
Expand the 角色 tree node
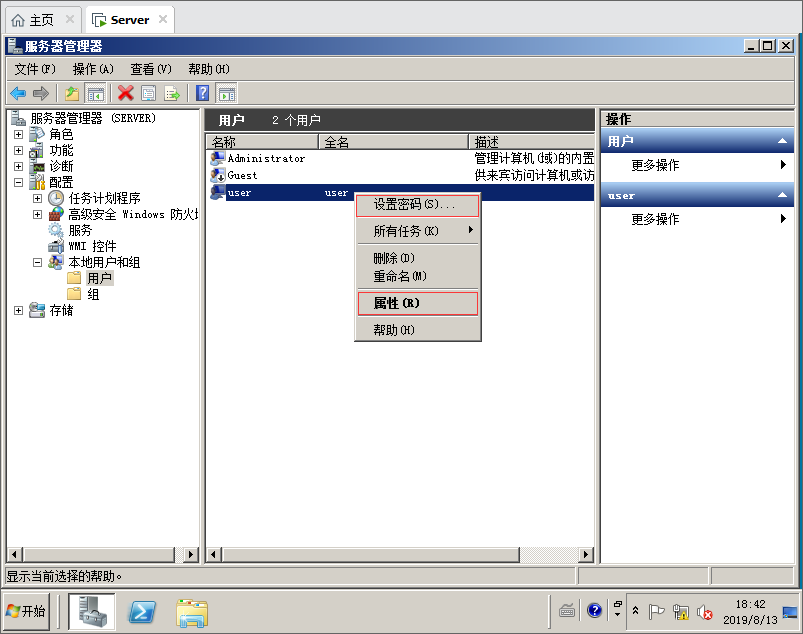coord(18,134)
